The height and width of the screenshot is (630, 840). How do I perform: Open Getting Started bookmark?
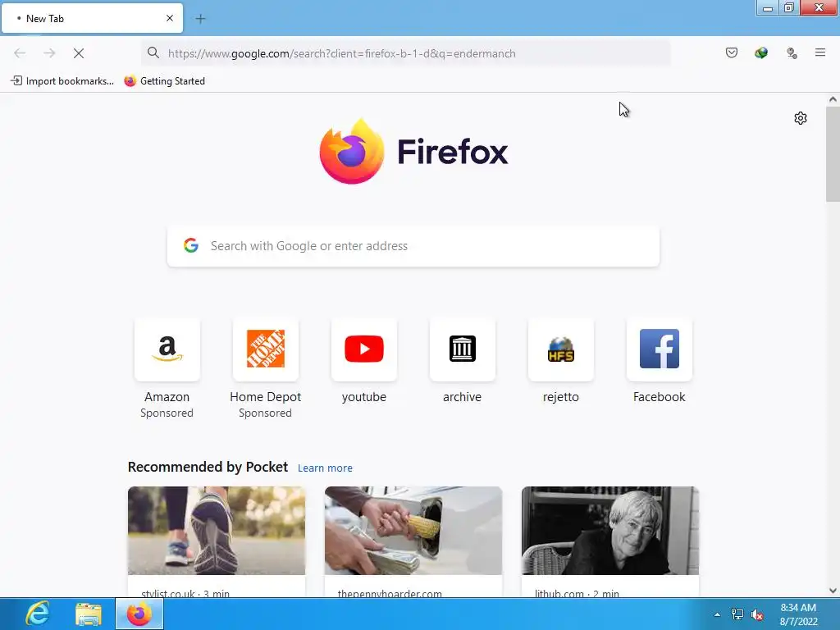tap(164, 81)
